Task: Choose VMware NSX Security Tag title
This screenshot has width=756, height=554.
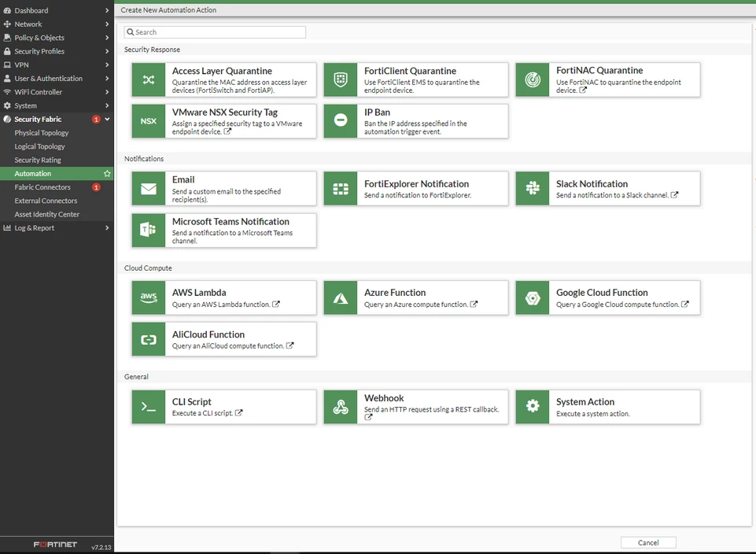Action: (x=225, y=113)
